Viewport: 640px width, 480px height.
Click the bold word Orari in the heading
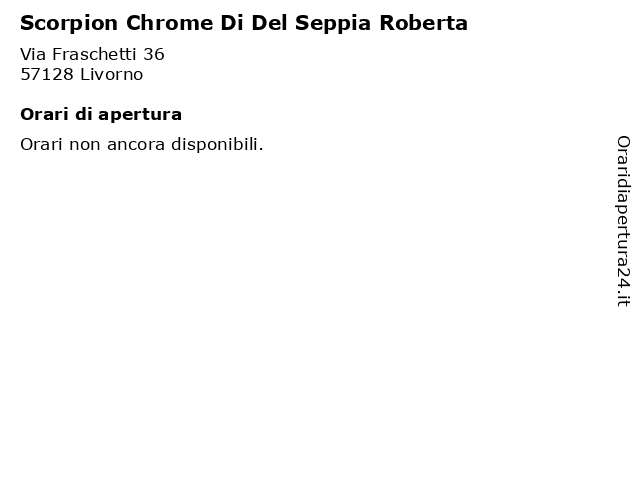[x=44, y=114]
